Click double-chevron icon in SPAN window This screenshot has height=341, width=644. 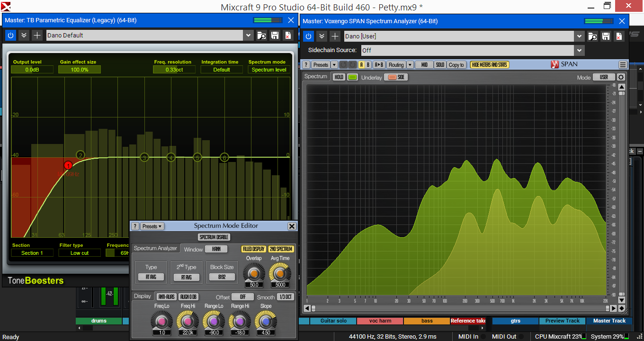click(x=322, y=36)
